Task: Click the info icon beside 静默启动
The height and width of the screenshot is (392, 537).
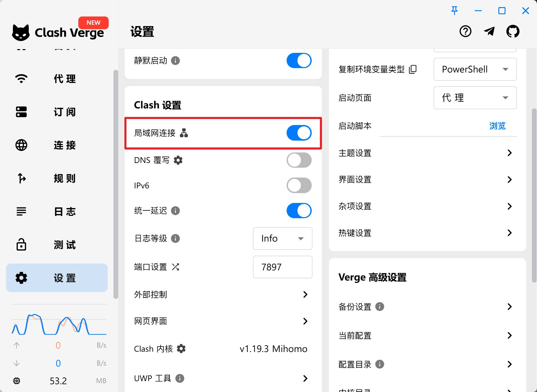Action: pyautogui.click(x=175, y=61)
